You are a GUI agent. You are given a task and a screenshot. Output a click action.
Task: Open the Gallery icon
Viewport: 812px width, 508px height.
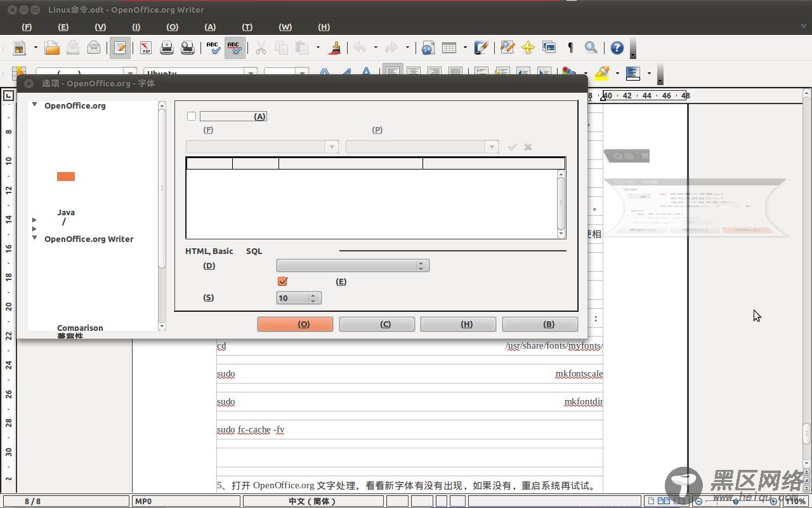549,48
